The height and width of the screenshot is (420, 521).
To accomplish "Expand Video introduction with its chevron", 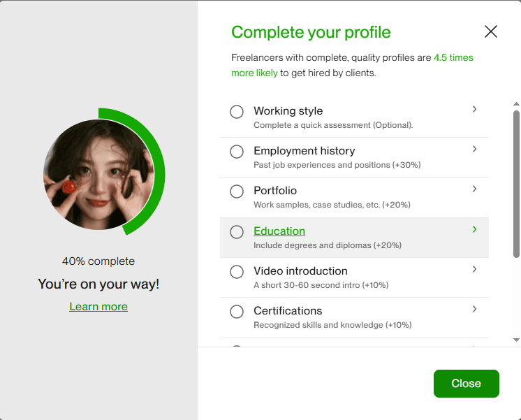I will [x=474, y=269].
